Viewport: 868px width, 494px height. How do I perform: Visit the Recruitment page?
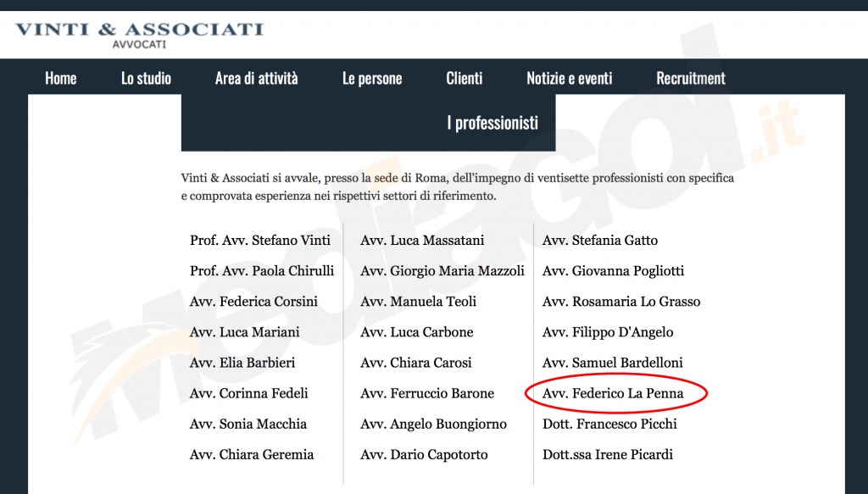tap(691, 79)
